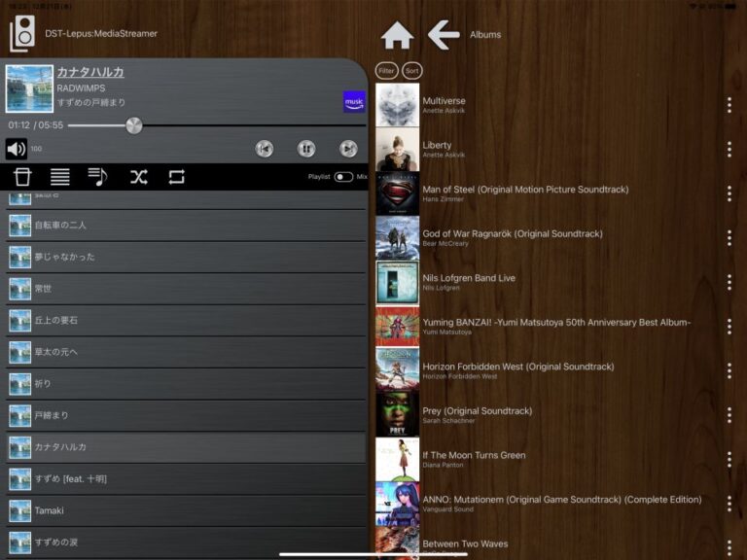Skip to the next track
The width and height of the screenshot is (747, 560).
pyautogui.click(x=348, y=149)
